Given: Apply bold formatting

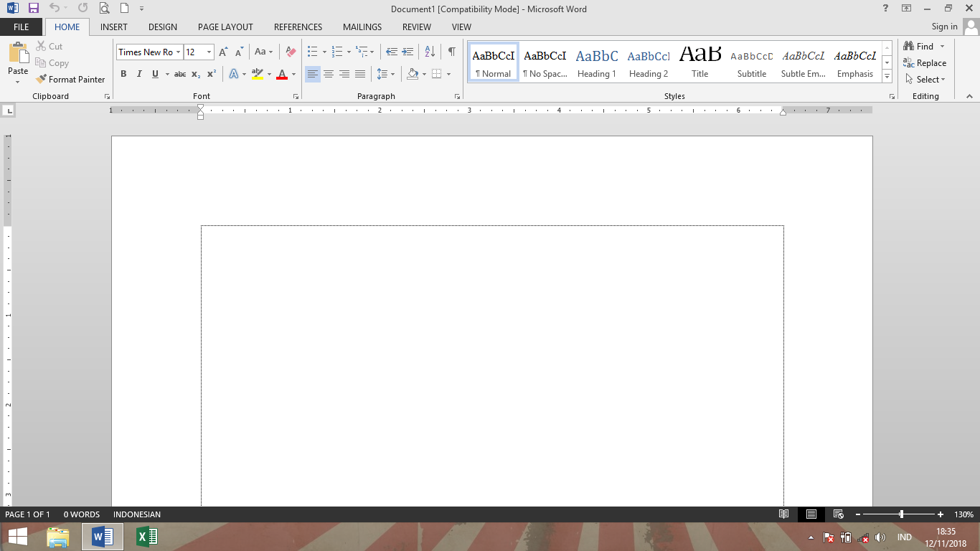Looking at the screenshot, I should coord(123,74).
